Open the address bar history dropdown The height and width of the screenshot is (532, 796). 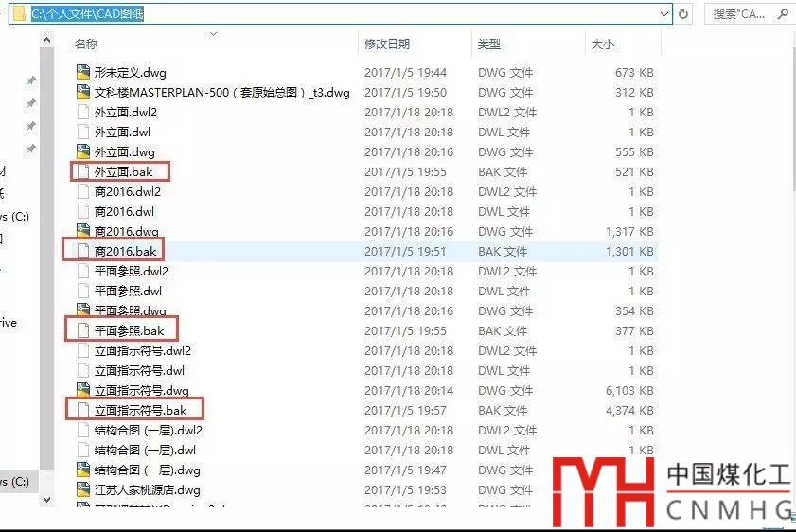tap(664, 13)
